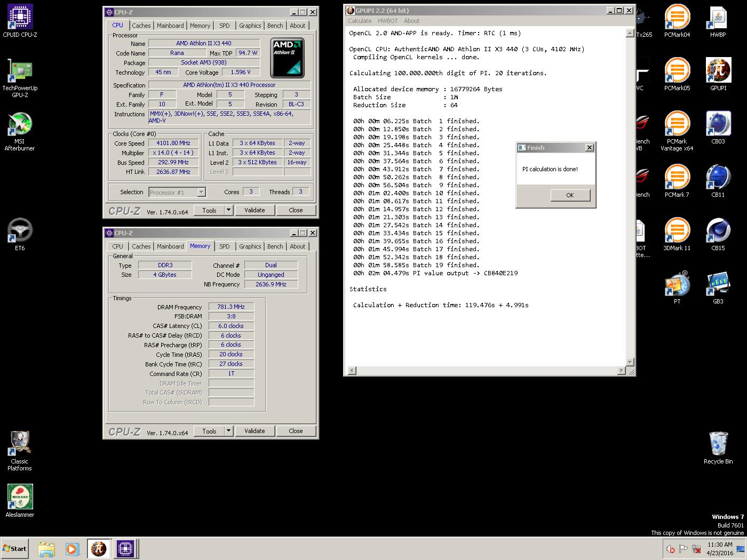Image resolution: width=747 pixels, height=560 pixels.
Task: Open the Start menu
Action: 14,549
